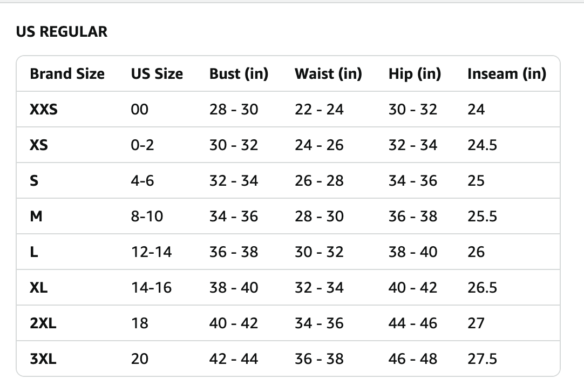Select the US Size column header
The height and width of the screenshot is (392, 584).
point(157,74)
